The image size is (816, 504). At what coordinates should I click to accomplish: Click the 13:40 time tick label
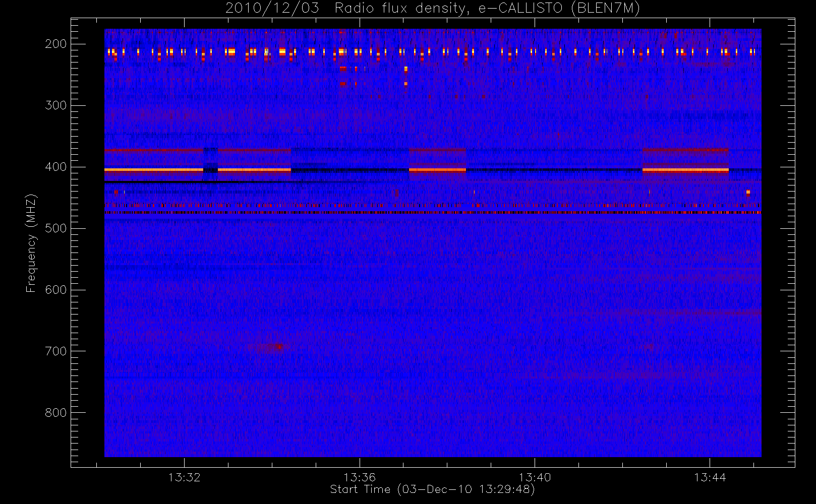[x=535, y=477]
